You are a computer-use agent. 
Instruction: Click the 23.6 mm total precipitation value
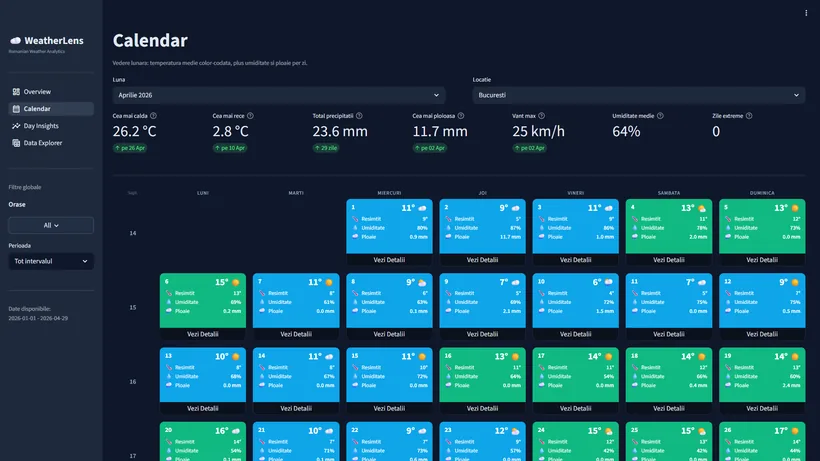(x=340, y=131)
